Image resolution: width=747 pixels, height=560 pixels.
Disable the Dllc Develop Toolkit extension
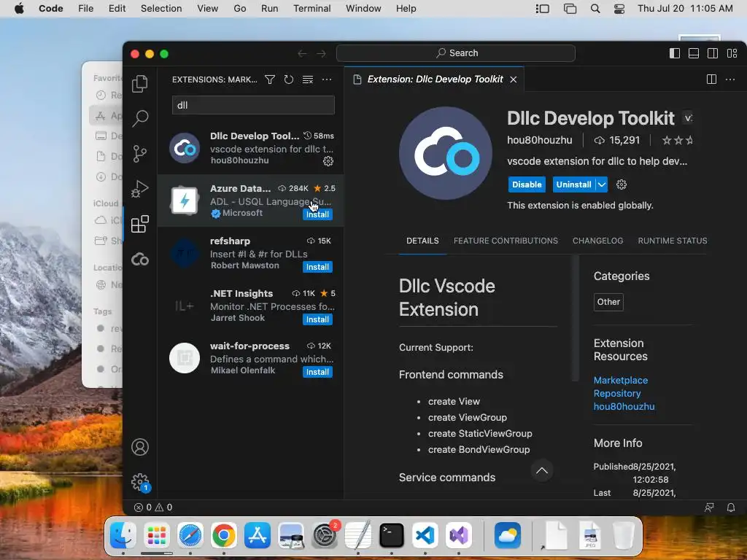pyautogui.click(x=527, y=184)
